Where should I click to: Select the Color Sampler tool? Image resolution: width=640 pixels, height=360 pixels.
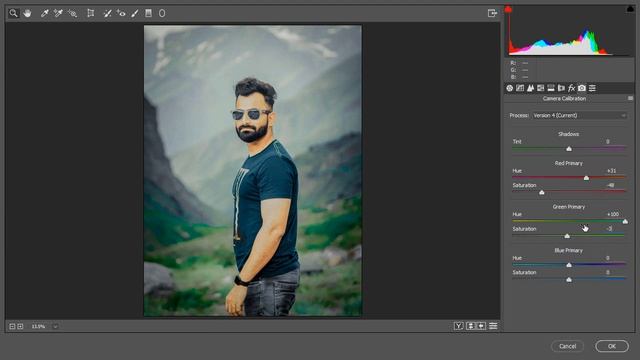58,13
